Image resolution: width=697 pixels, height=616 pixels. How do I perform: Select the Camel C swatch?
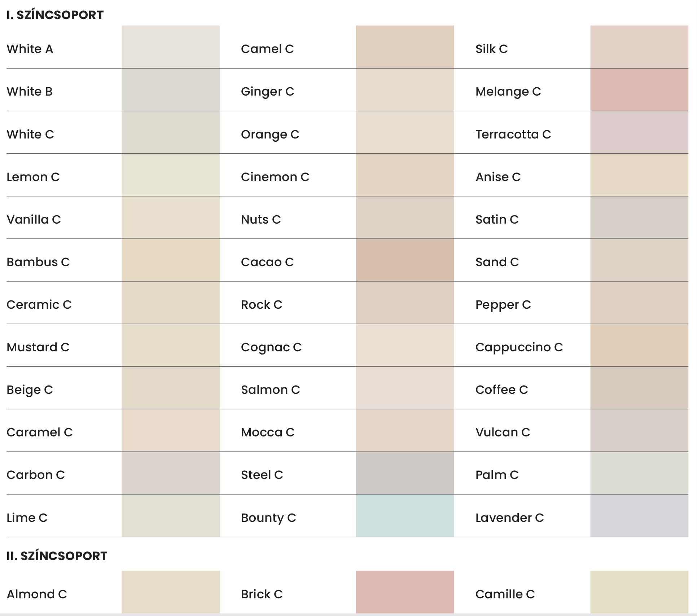(x=405, y=47)
